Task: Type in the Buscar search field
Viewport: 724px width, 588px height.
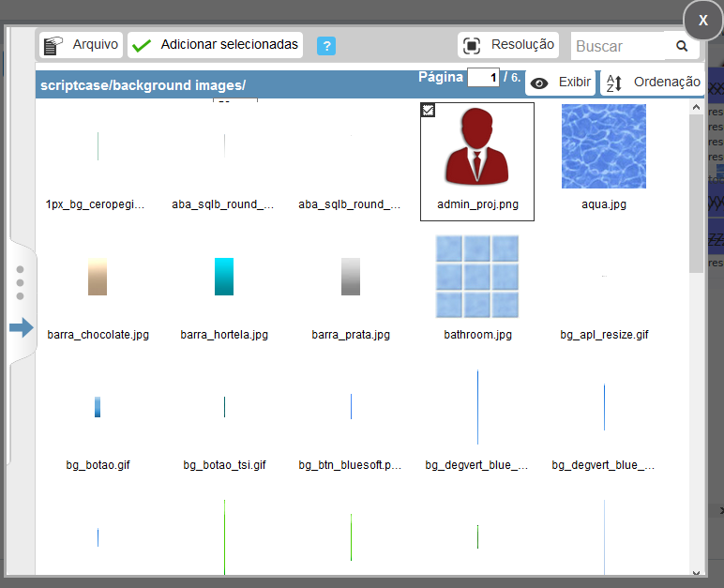Action: click(x=618, y=46)
